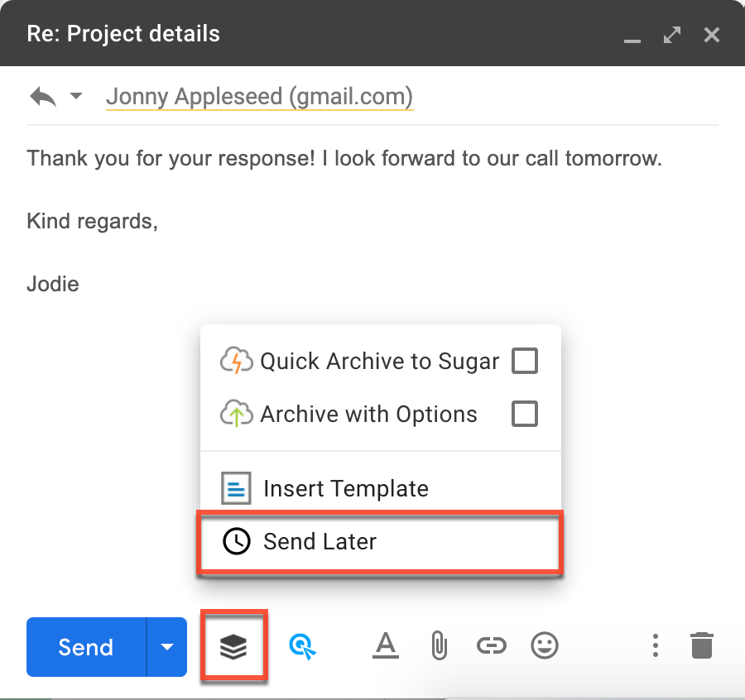
Task: Enable Quick Archive to Sugar checkbox
Action: click(525, 361)
